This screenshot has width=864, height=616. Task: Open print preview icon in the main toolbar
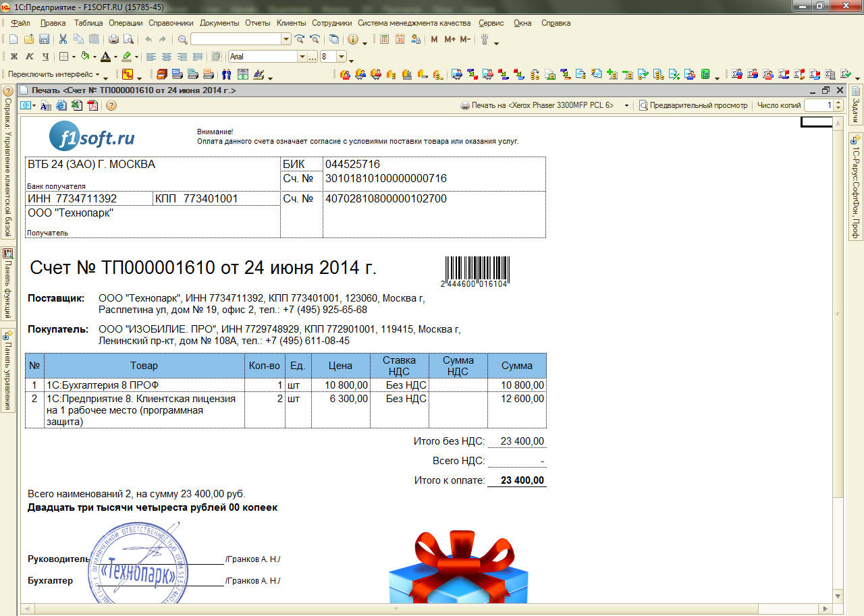pos(128,39)
